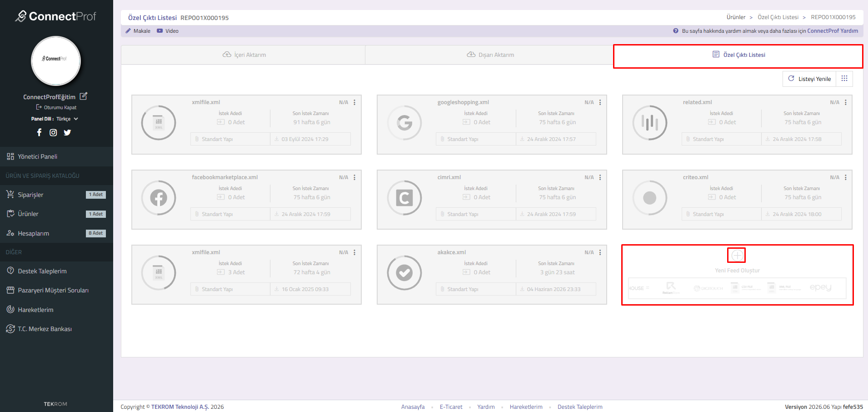
Task: Open the Makale help article link
Action: 138,31
